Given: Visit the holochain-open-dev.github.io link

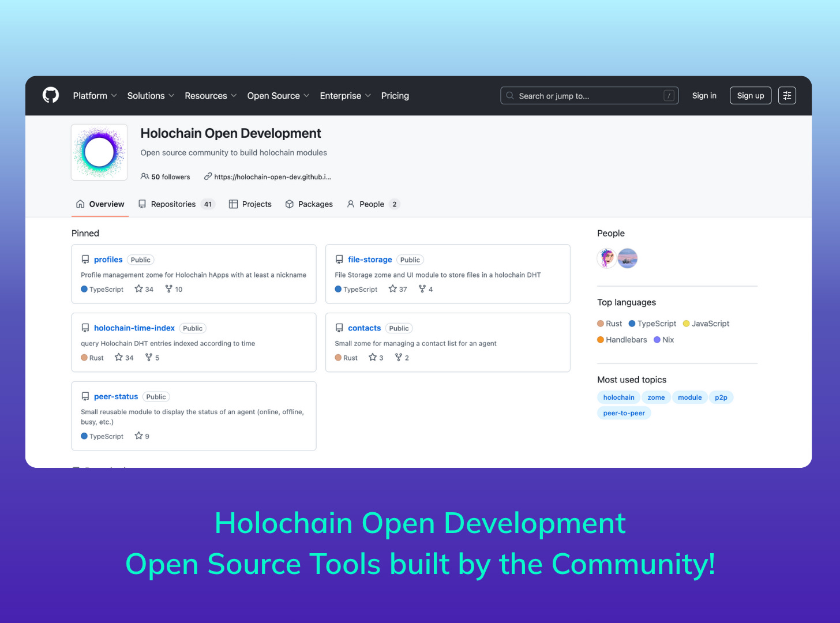Looking at the screenshot, I should point(268,177).
